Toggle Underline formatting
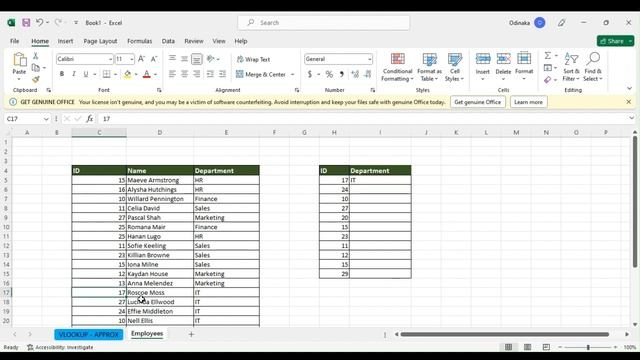The width and height of the screenshot is (640, 360). click(x=86, y=74)
